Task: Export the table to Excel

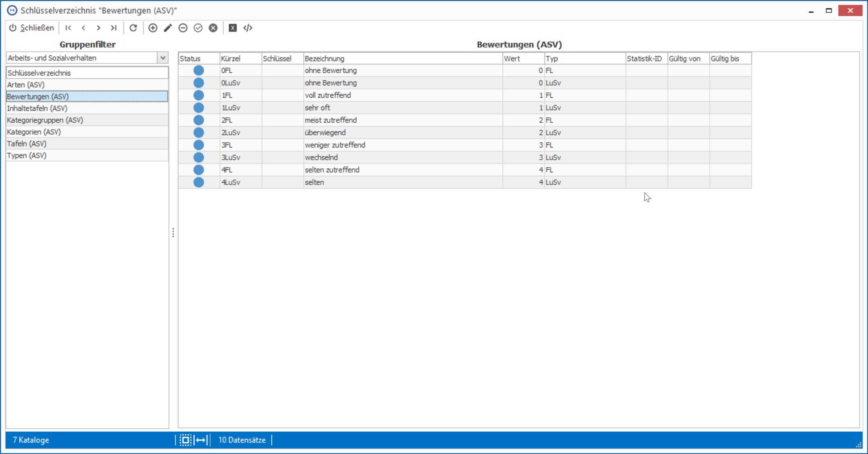Action: (233, 28)
